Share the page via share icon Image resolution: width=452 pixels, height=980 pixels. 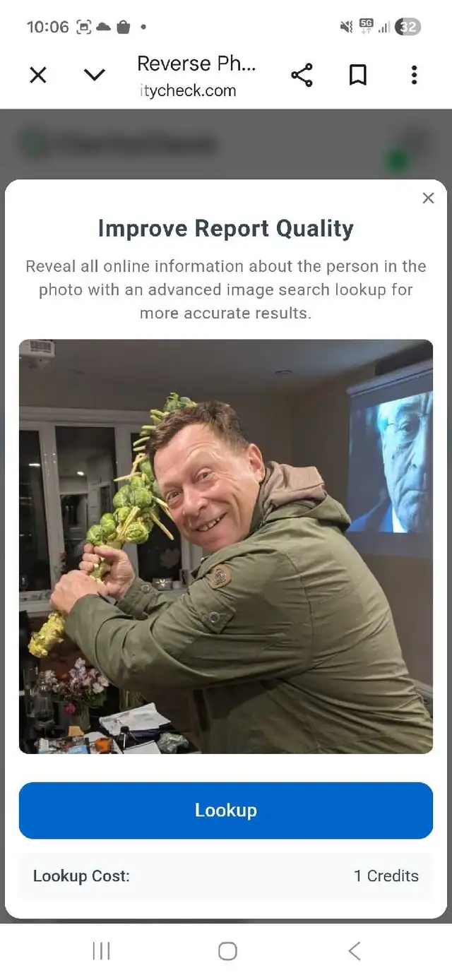click(302, 75)
